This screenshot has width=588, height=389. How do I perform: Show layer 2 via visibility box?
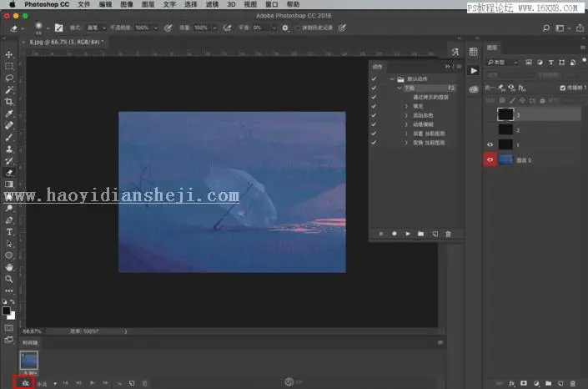[490, 130]
